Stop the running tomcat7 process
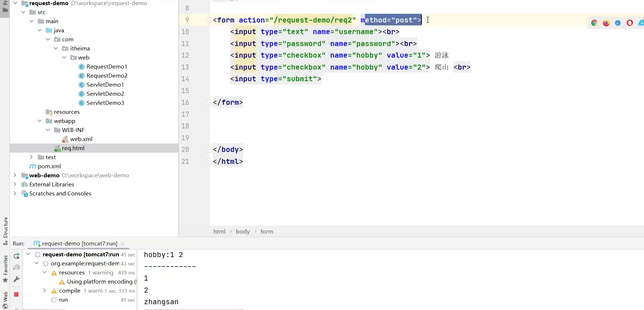 point(16,294)
